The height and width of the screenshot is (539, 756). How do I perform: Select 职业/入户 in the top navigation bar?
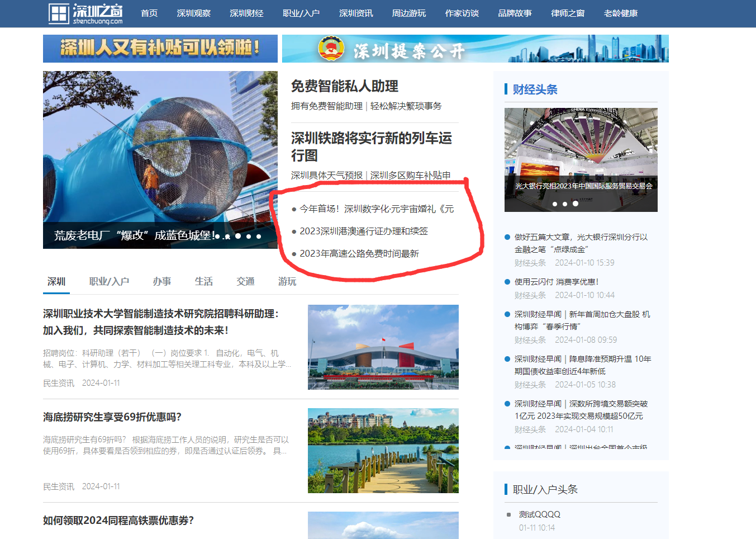(301, 13)
